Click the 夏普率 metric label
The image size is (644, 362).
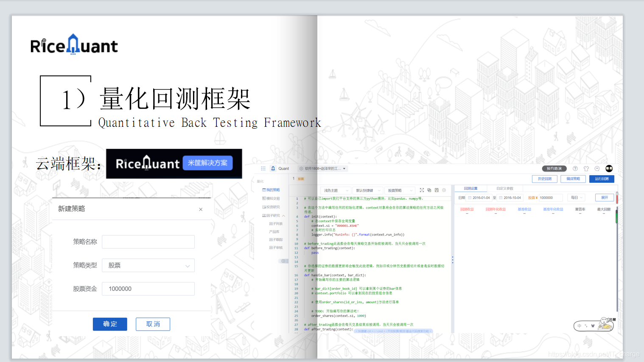[x=580, y=209]
